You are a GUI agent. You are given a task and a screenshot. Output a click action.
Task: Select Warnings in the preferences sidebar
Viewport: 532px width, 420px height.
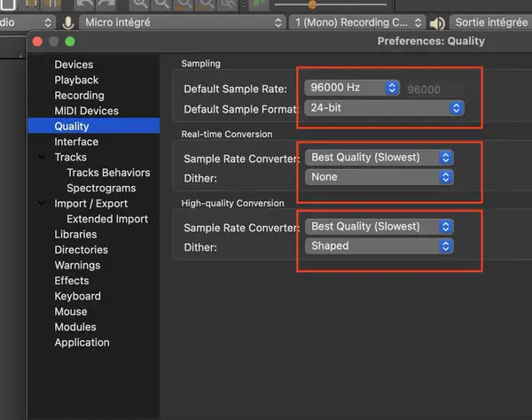click(77, 265)
